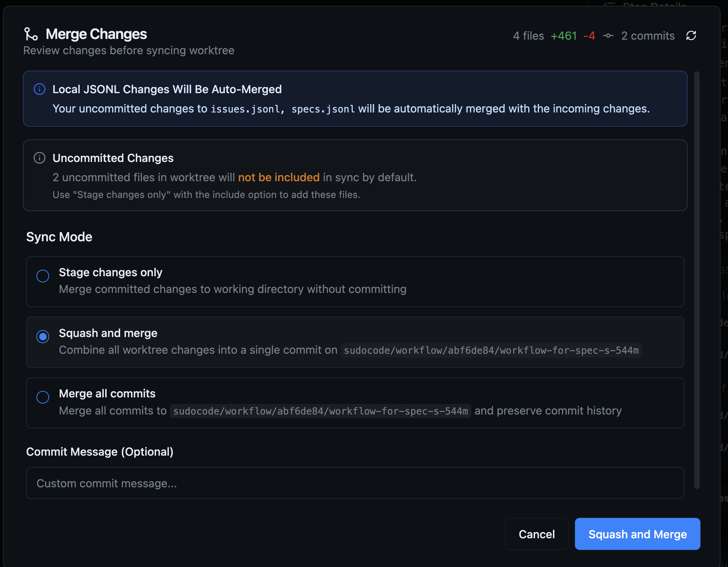The height and width of the screenshot is (567, 728).
Task: Click the +461 additions indicator
Action: point(563,36)
